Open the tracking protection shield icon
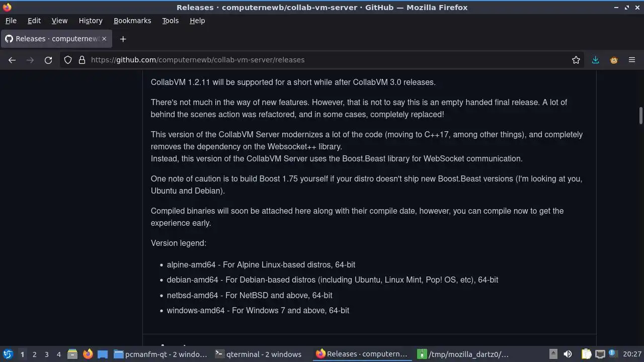This screenshot has height=362, width=644. click(x=68, y=60)
